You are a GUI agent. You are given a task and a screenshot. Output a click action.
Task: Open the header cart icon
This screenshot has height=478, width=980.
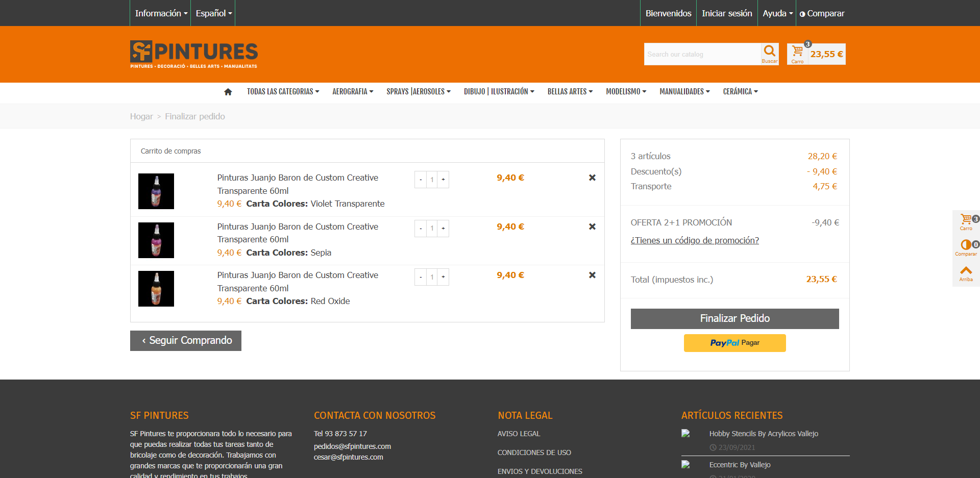pos(797,54)
